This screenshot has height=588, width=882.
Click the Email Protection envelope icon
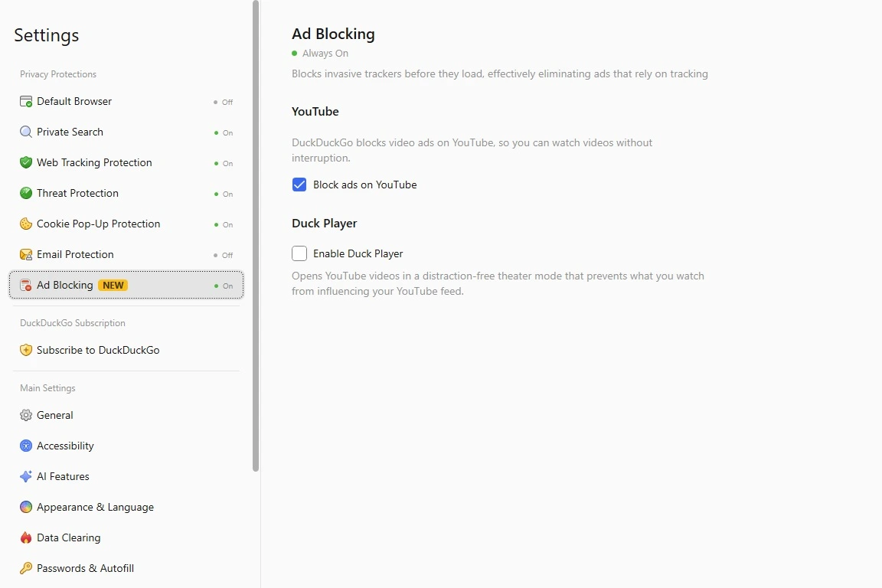click(x=26, y=254)
